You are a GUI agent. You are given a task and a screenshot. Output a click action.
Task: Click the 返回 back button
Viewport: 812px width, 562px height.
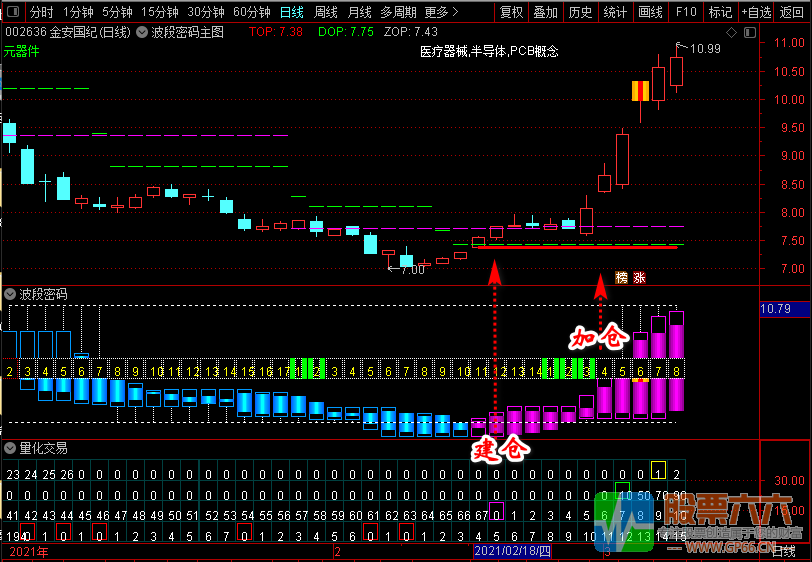(x=792, y=12)
